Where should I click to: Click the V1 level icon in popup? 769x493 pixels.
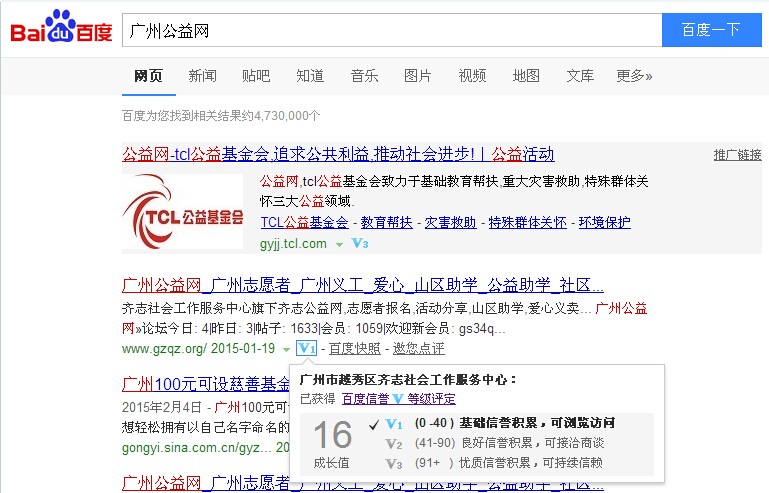point(394,423)
